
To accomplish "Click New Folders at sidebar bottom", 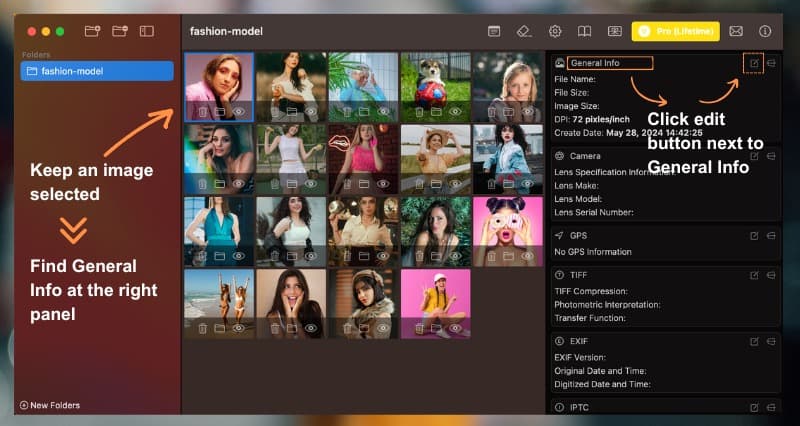I will (50, 406).
